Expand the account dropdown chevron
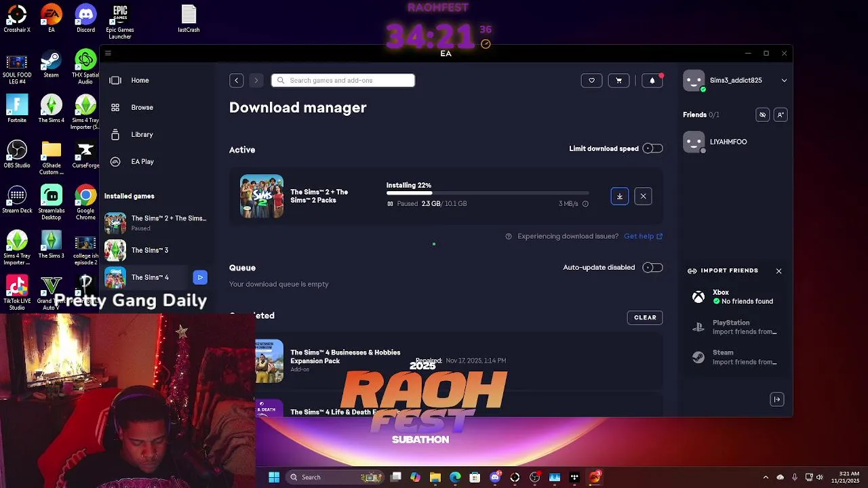 (x=784, y=81)
